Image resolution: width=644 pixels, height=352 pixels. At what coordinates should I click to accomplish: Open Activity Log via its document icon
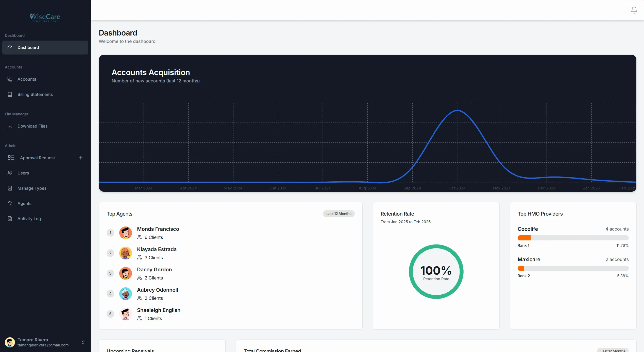[10, 219]
